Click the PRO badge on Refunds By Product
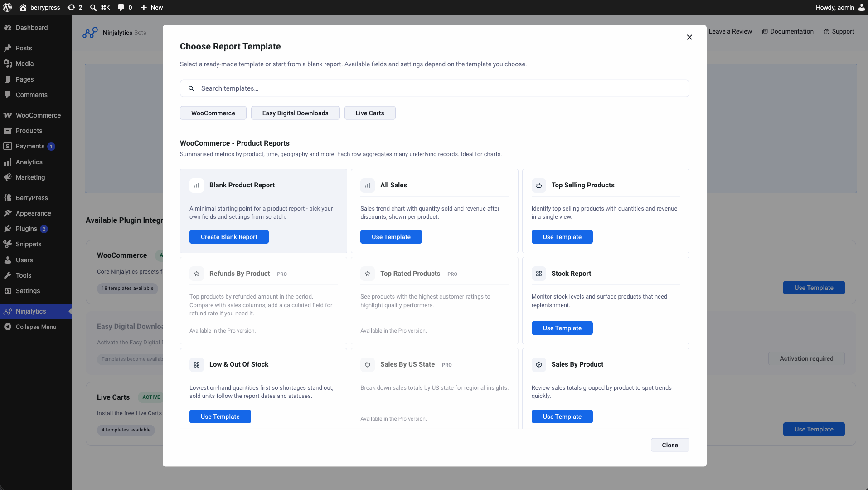The width and height of the screenshot is (868, 490). 282,274
